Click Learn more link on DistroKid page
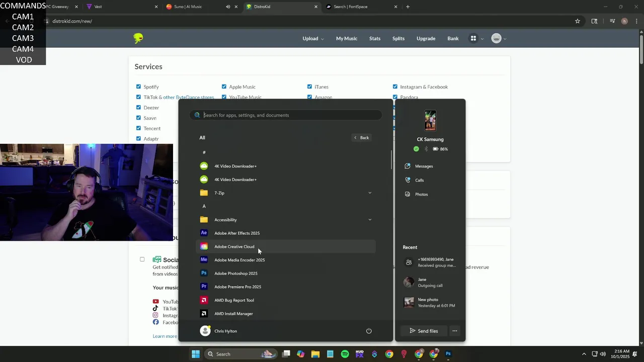This screenshot has width=644, height=362. coord(165,336)
